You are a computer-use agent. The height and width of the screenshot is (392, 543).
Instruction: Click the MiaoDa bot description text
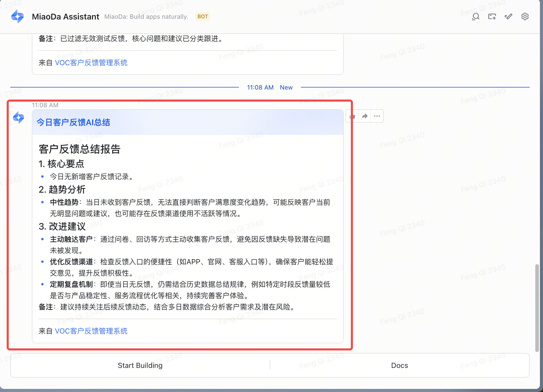pyautogui.click(x=146, y=17)
